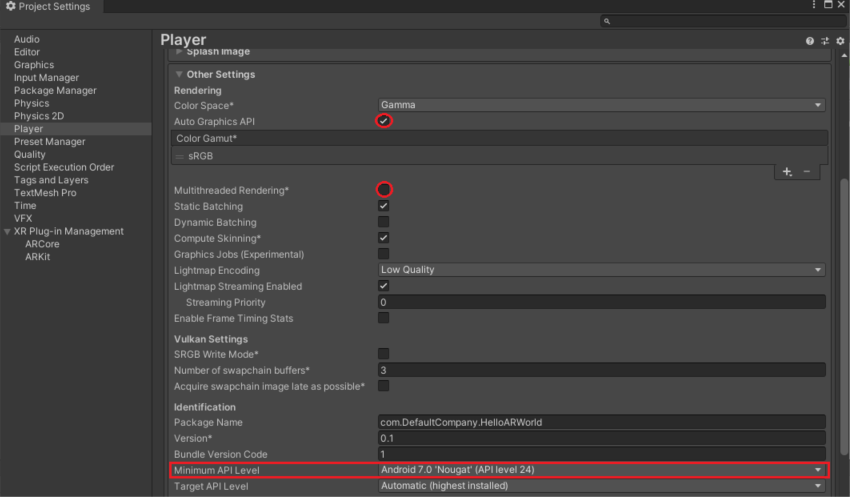Open the Player settings help icon
The width and height of the screenshot is (850, 497).
(x=810, y=41)
